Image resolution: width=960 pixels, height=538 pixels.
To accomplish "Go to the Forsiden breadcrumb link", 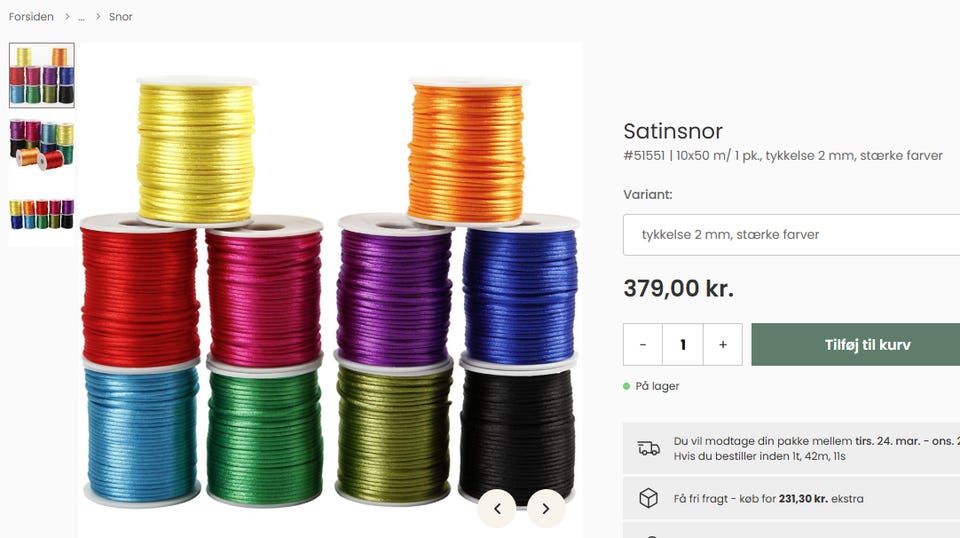I will (x=31, y=17).
